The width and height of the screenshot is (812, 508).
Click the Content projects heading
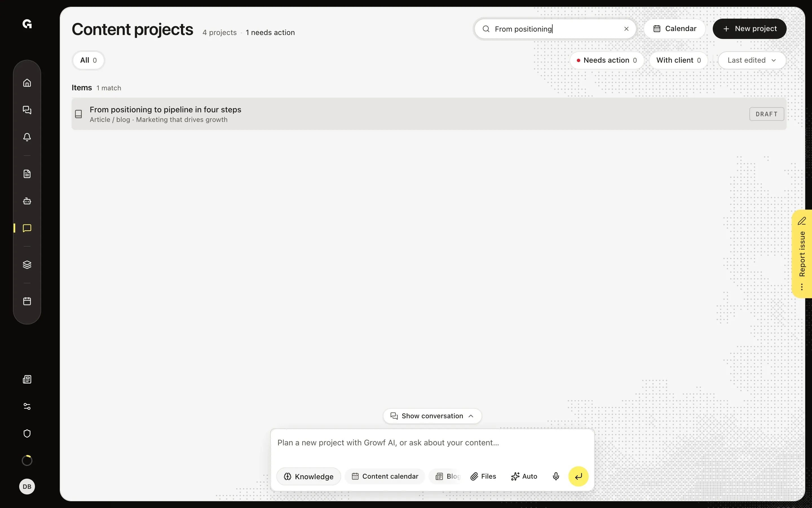[x=133, y=29]
